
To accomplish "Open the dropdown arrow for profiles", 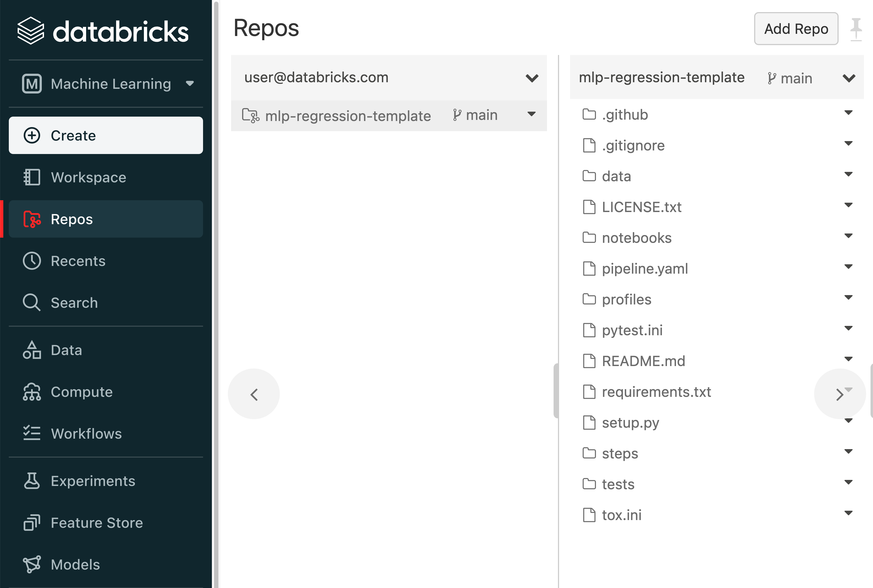I will pos(848,297).
